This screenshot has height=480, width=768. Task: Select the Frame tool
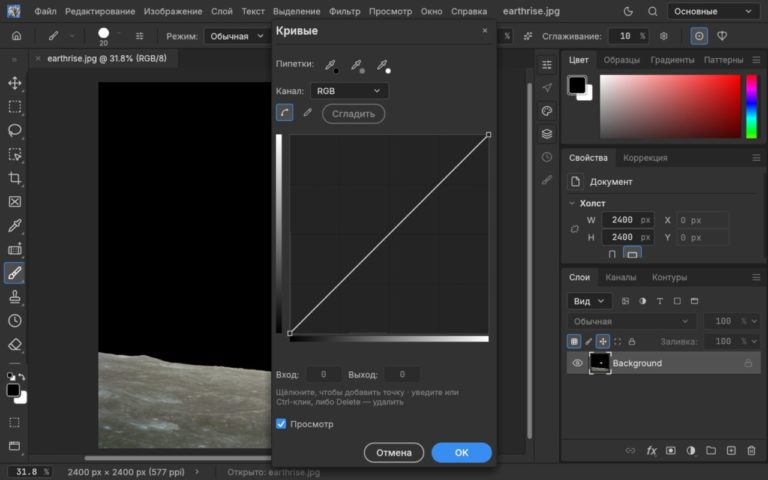tap(15, 202)
